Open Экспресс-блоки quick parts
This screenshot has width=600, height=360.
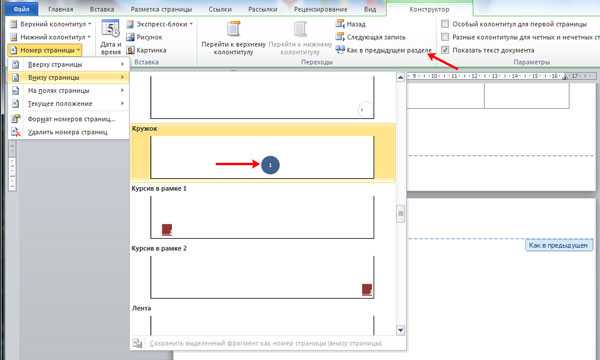(x=159, y=24)
